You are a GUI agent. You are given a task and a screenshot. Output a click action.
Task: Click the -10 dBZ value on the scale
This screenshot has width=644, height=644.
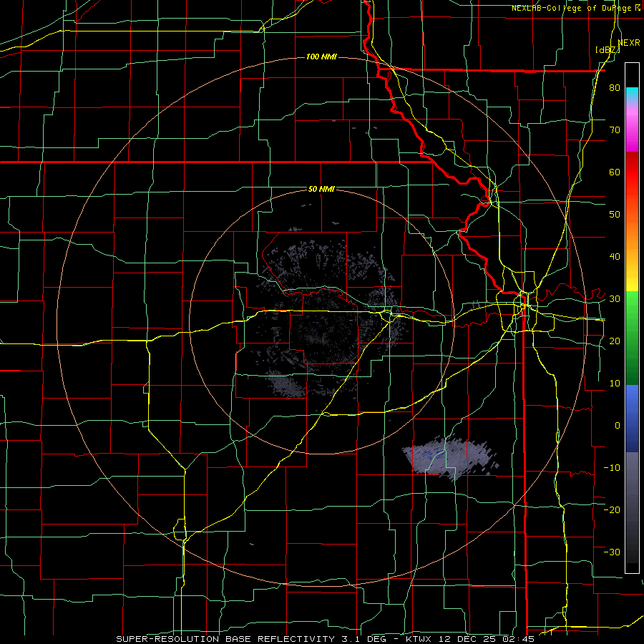pos(612,467)
